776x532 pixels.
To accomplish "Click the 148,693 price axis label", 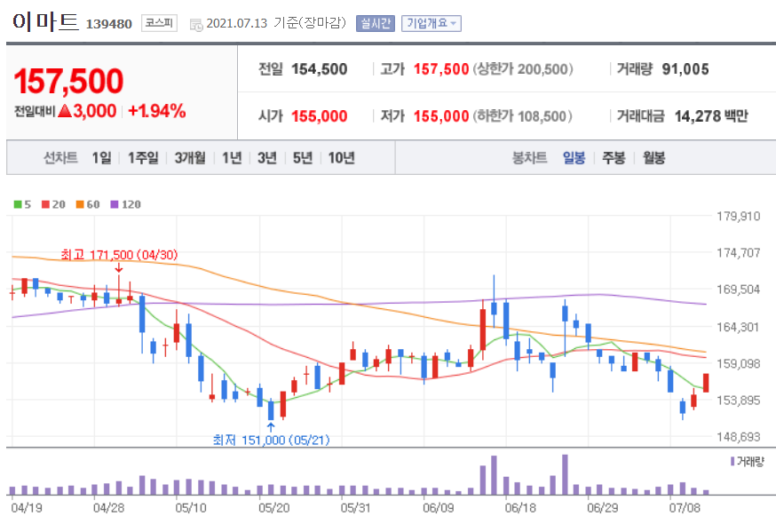I will pyautogui.click(x=739, y=436).
